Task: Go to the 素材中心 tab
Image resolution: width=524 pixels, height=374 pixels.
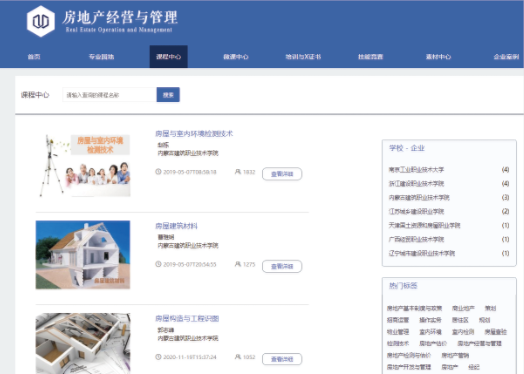Action: [x=438, y=57]
